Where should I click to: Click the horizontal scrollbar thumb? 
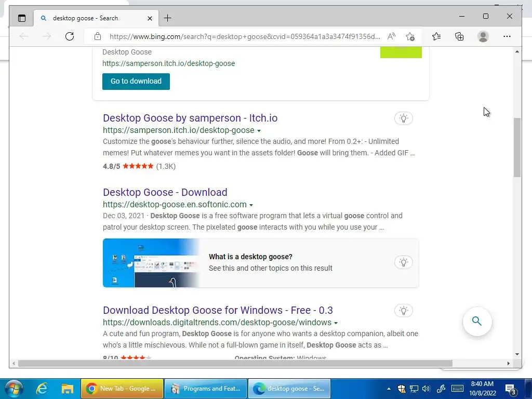click(235, 363)
